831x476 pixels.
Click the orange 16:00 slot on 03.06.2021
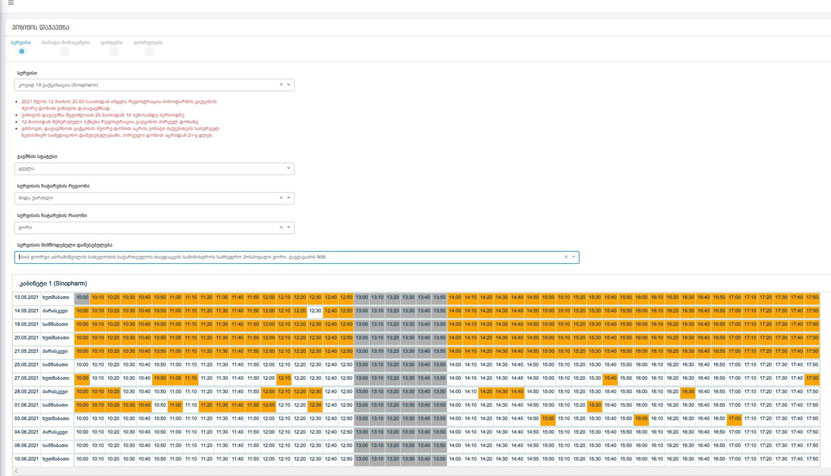(x=641, y=419)
